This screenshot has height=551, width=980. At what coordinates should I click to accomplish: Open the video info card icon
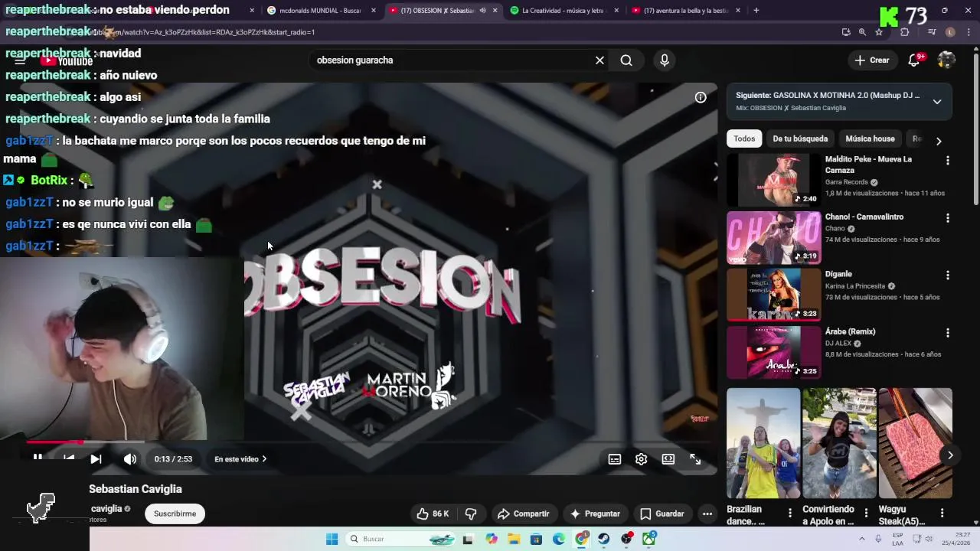pyautogui.click(x=701, y=97)
